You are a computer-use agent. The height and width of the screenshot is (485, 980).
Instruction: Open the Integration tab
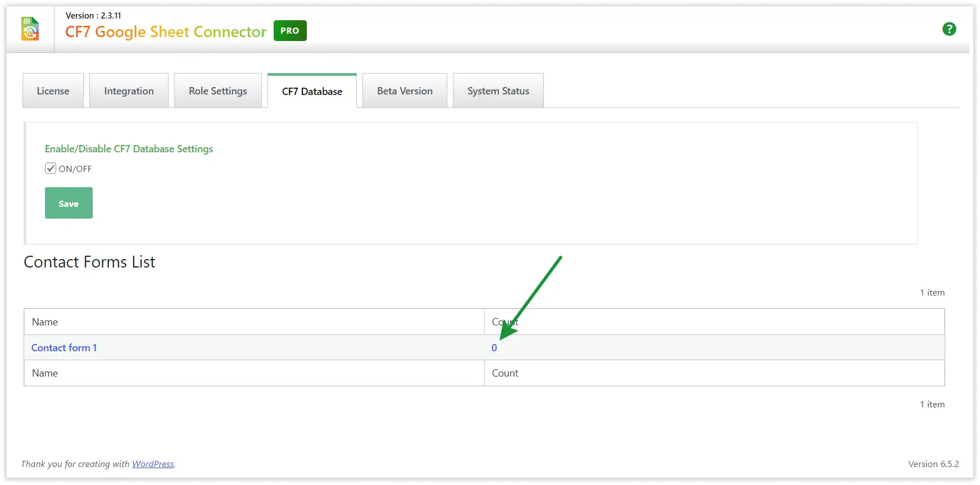(129, 91)
